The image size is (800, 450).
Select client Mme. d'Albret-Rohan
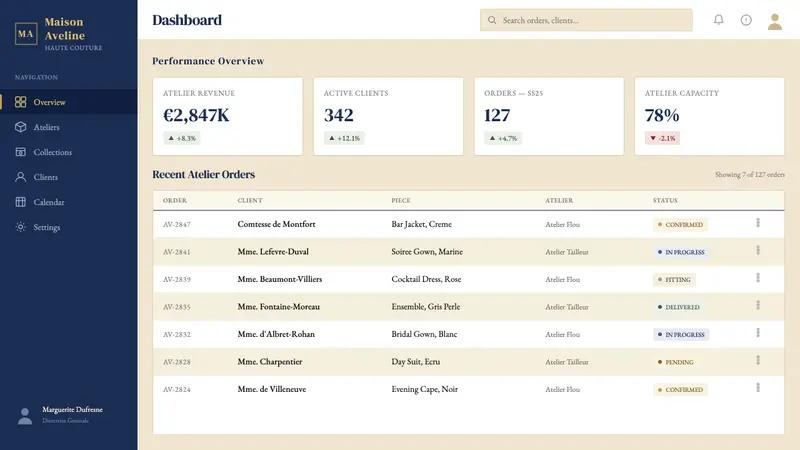coord(276,334)
